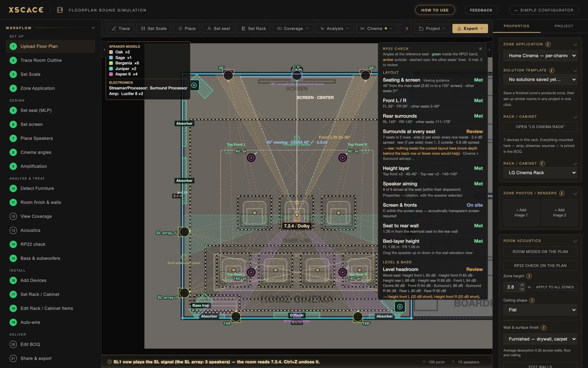Open the Auto-wire workflow step
The width and height of the screenshot is (588, 368).
click(51, 322)
